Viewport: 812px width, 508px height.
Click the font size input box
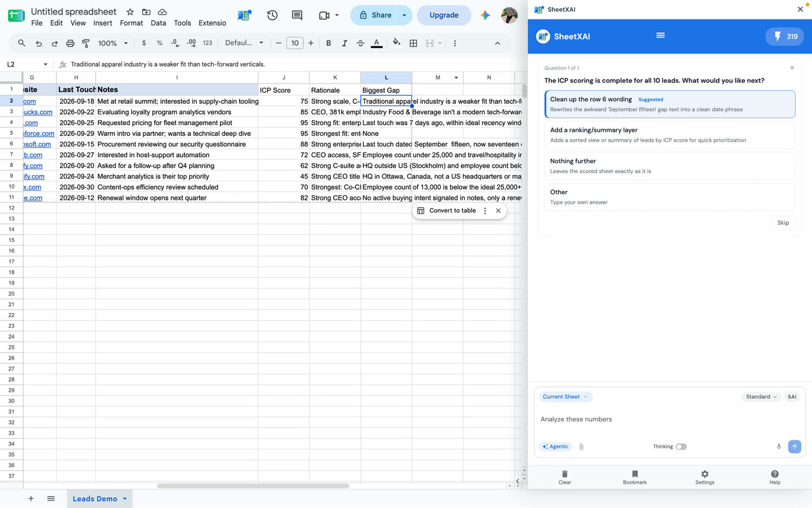pos(295,43)
